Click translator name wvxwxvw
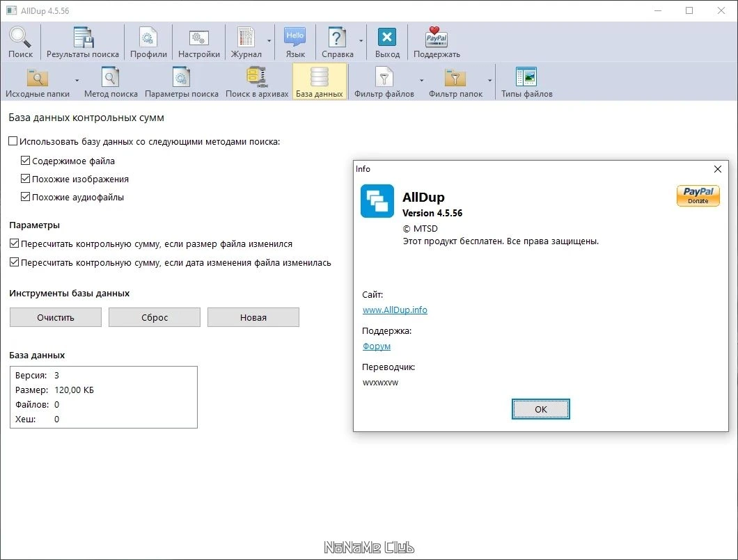 pyautogui.click(x=380, y=383)
